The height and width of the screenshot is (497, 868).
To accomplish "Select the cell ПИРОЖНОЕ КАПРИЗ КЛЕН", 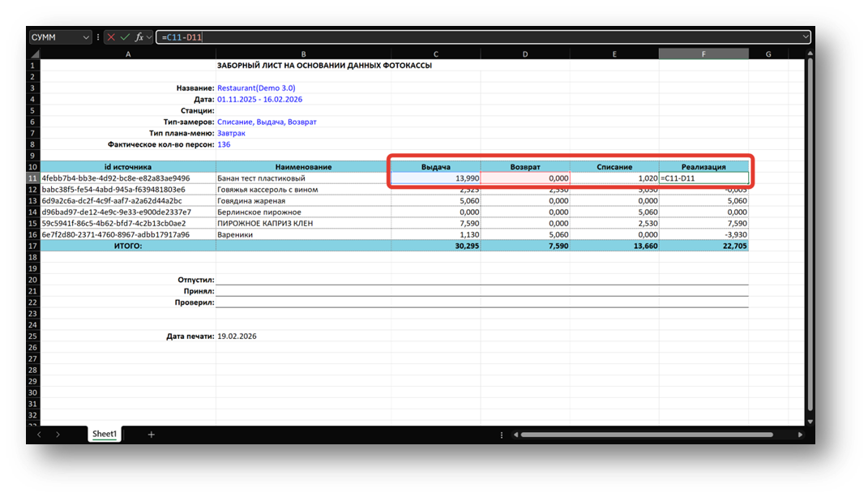I will click(x=303, y=223).
